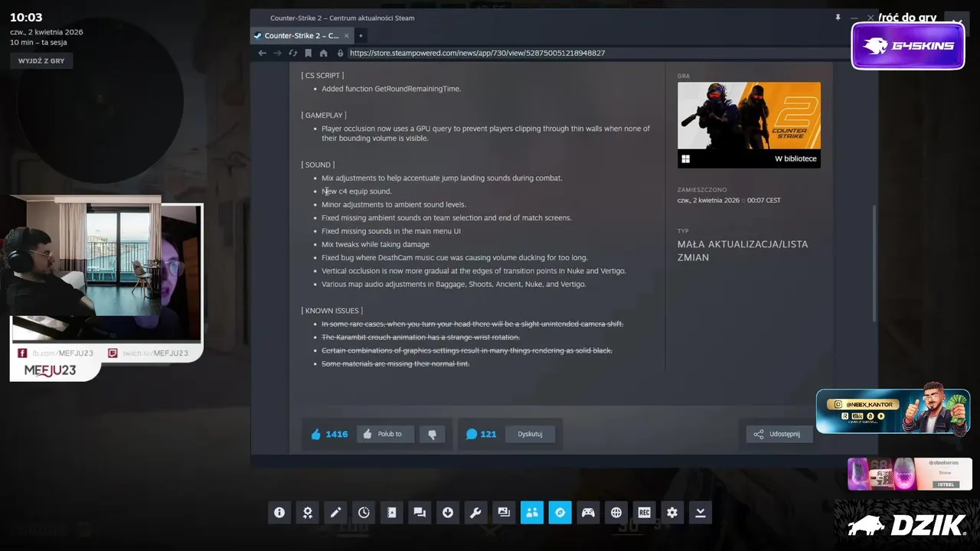Click the Udostępnij share button
The height and width of the screenshot is (551, 980).
[x=779, y=434]
